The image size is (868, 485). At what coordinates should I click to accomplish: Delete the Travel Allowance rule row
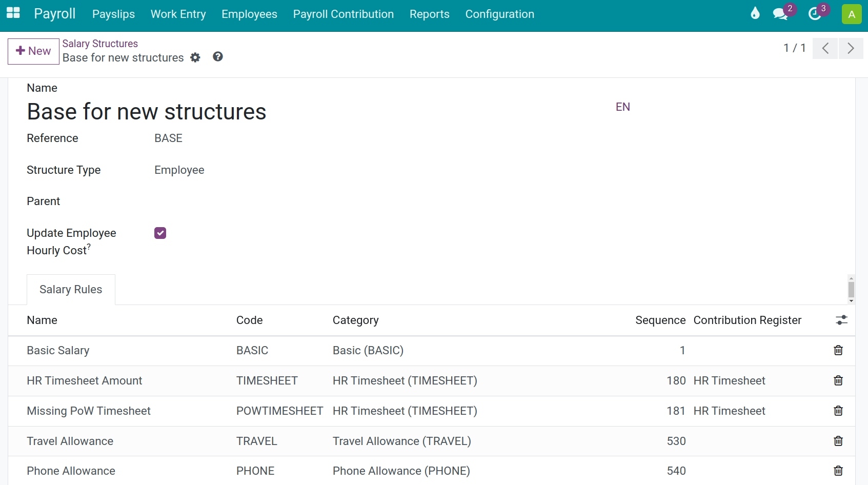838,441
